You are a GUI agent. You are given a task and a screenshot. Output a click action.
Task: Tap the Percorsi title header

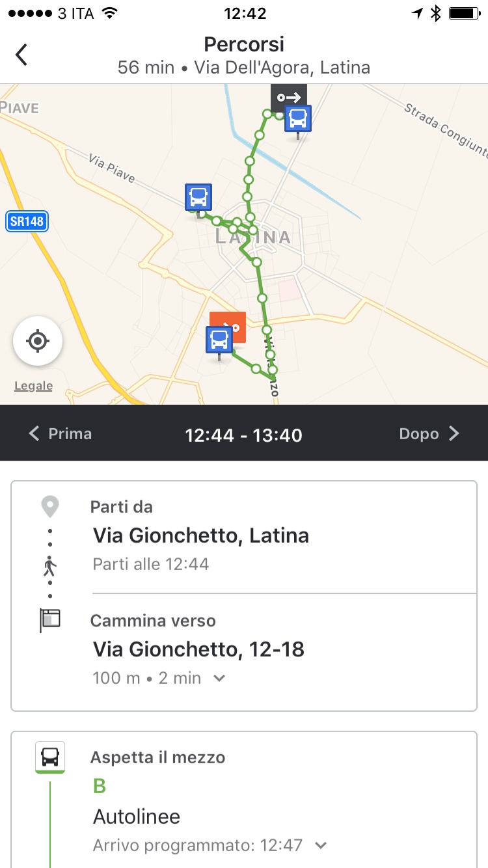pos(244,44)
